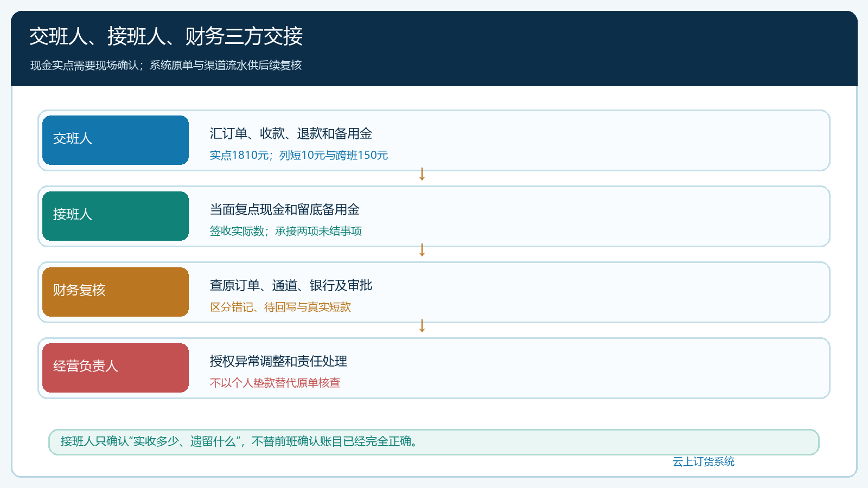
Task: Click heading 授权异常调整和责任处理
Action: 278,361
